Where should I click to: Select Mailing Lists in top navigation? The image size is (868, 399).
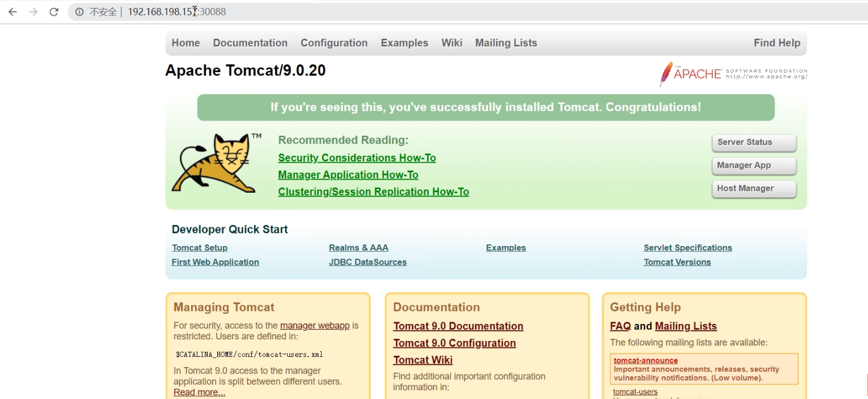506,43
